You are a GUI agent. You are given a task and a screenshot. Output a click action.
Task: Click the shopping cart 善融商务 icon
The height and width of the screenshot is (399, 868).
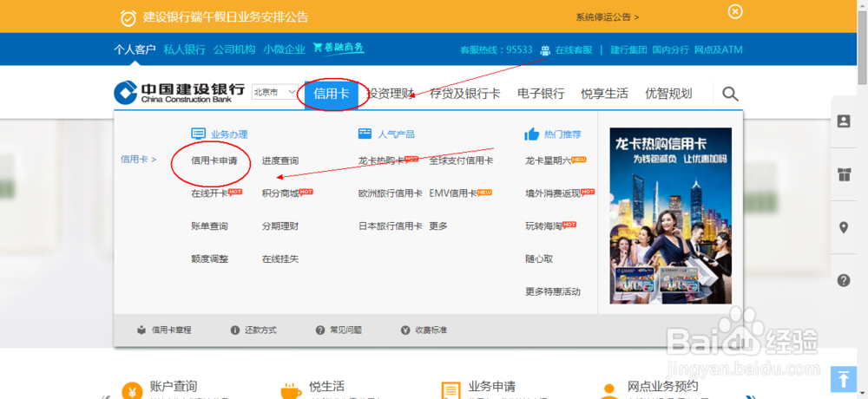click(339, 49)
